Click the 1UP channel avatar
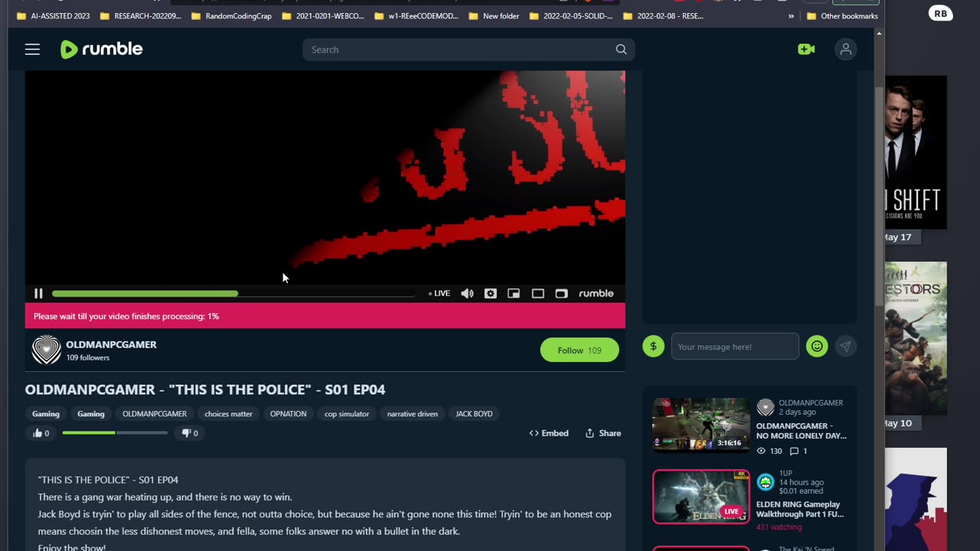Screen dimensions: 980x551 tap(765, 481)
